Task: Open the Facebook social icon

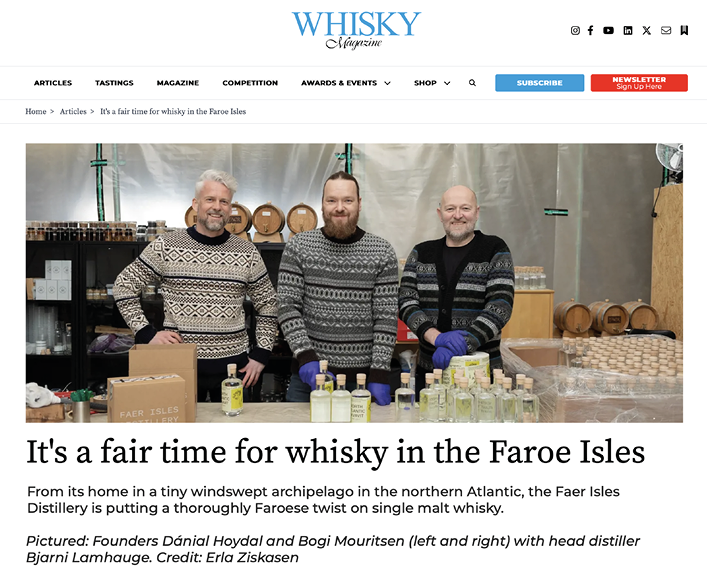Action: (x=590, y=30)
